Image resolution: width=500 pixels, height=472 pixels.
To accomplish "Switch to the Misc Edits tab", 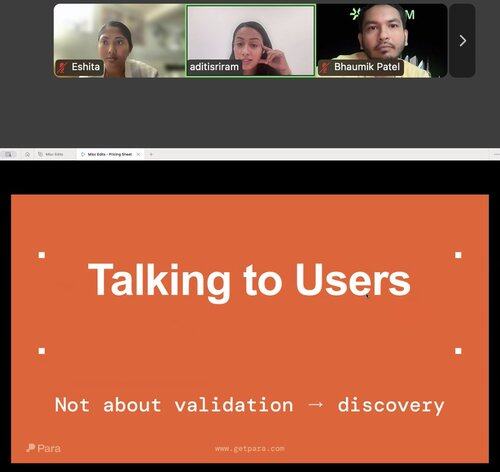I will [51, 154].
